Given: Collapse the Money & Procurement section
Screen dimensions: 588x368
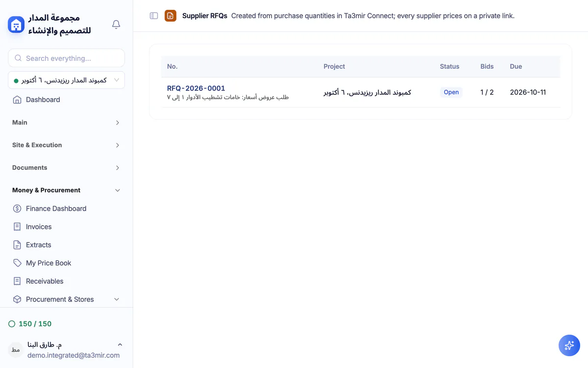Looking at the screenshot, I should coord(66,190).
